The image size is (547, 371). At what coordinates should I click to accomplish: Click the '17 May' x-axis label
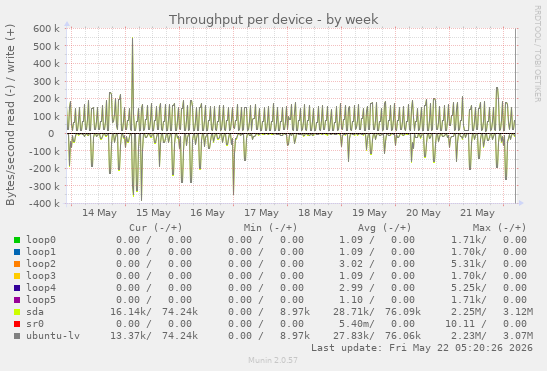[x=261, y=213]
